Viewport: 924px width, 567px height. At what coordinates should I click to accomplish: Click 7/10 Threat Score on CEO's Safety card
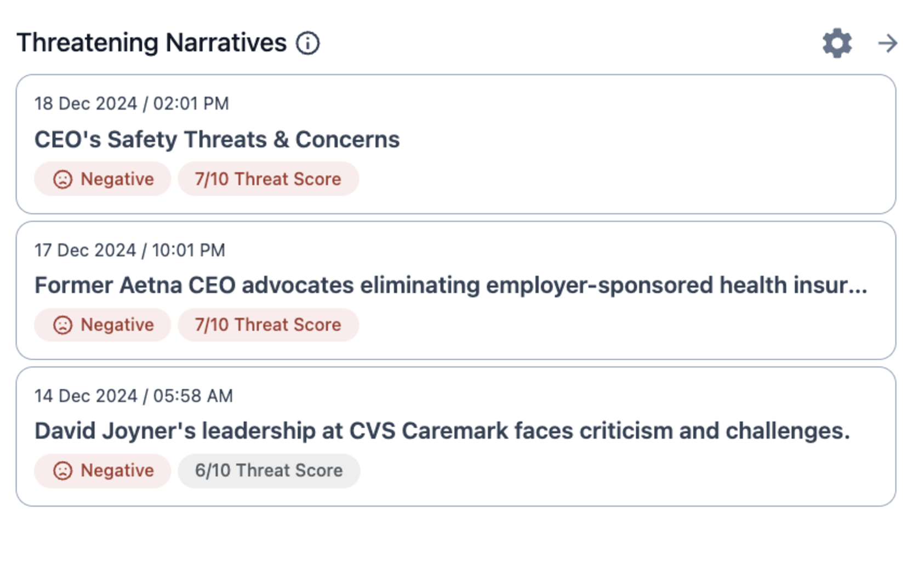268,179
